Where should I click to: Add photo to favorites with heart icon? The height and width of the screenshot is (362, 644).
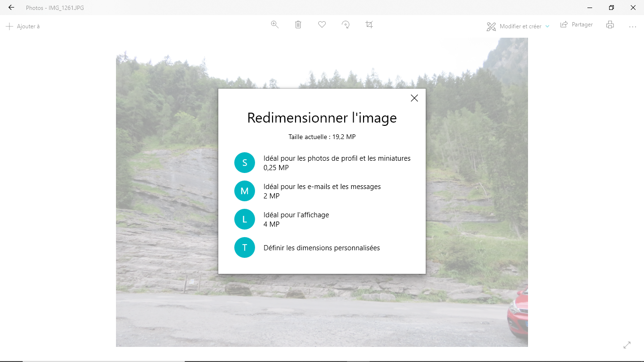pyautogui.click(x=322, y=25)
